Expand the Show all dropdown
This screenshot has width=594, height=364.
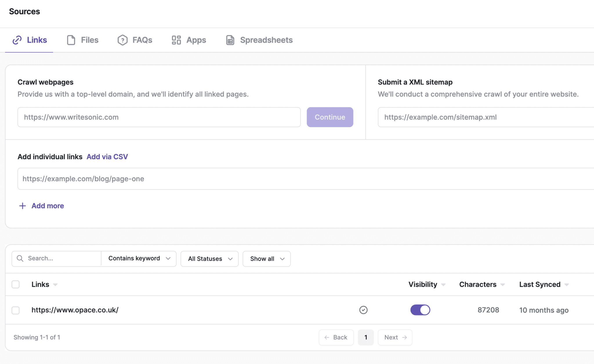point(266,258)
